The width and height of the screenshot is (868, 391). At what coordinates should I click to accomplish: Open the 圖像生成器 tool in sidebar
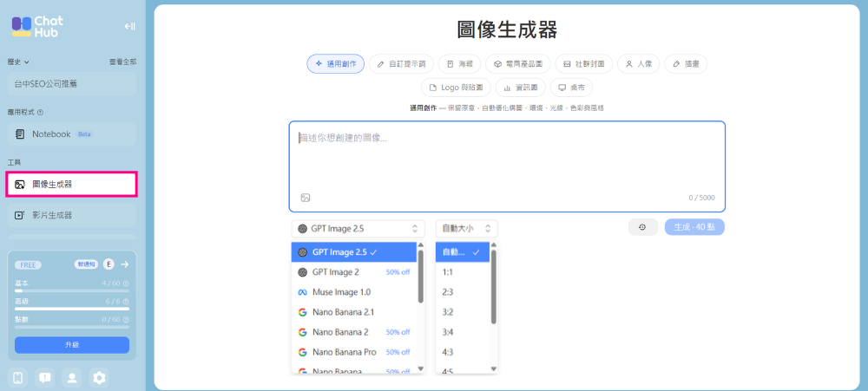pos(72,184)
